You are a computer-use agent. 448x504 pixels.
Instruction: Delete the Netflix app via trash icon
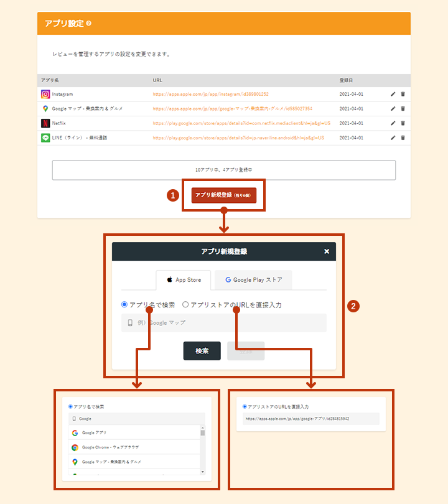403,123
